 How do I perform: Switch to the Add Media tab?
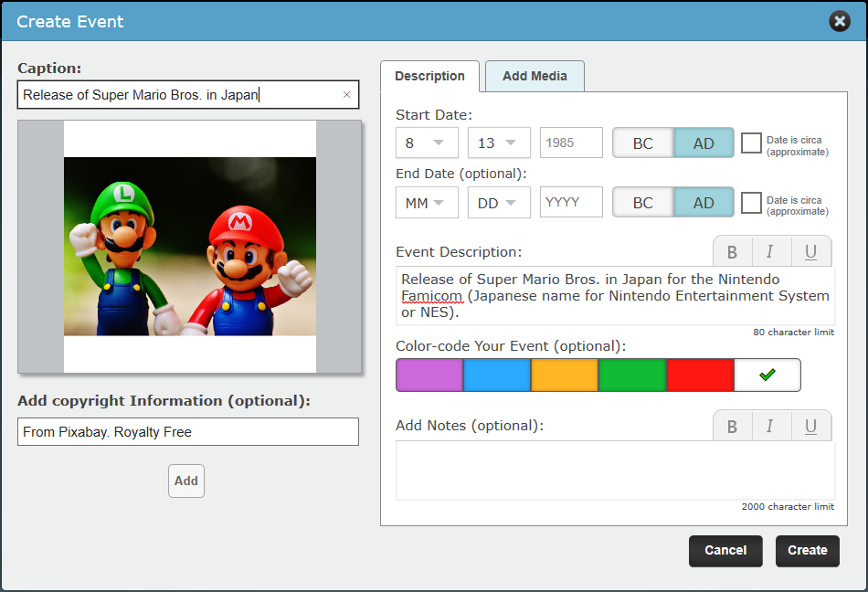pyautogui.click(x=535, y=77)
